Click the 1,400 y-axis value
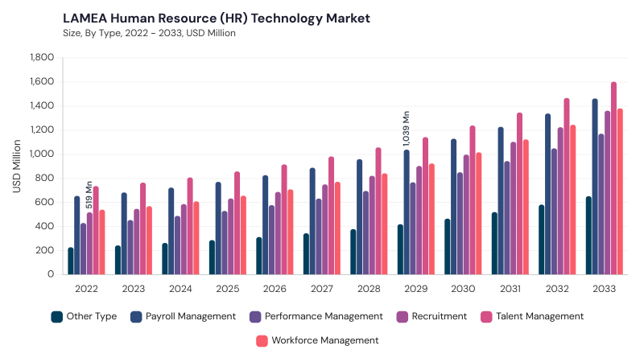The image size is (644, 362). pyautogui.click(x=42, y=106)
